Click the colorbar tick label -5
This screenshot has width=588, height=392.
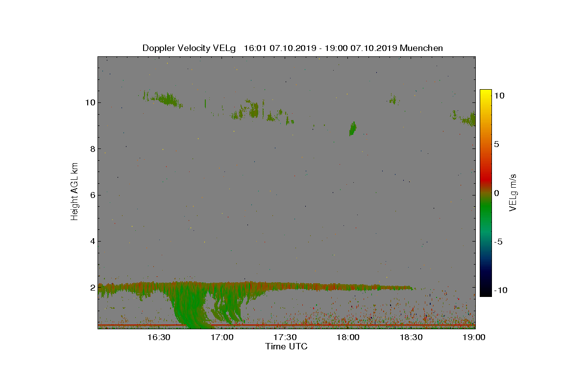tap(499, 242)
